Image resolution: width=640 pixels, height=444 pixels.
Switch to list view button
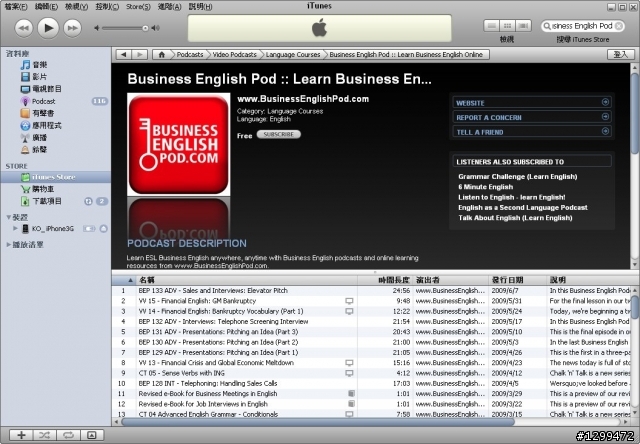[x=491, y=26]
